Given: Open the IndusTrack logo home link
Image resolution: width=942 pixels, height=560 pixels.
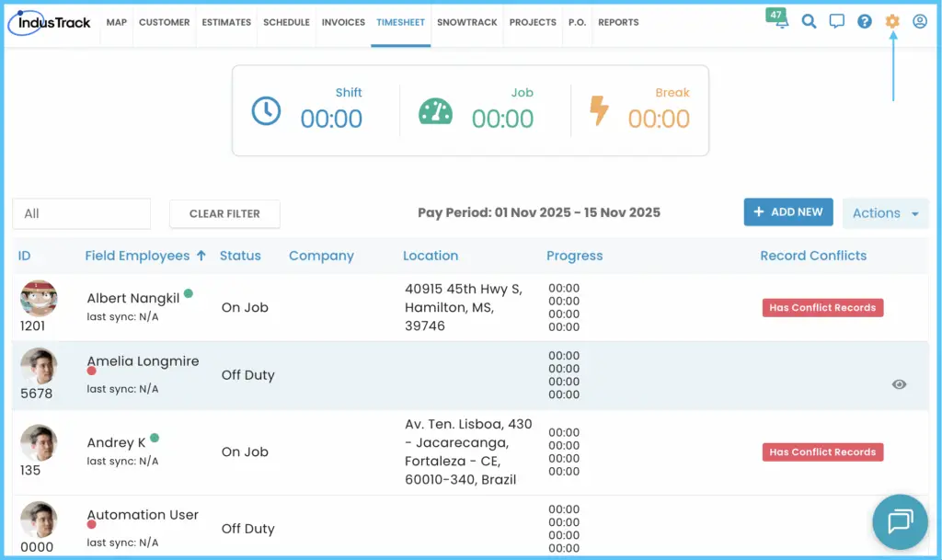Looking at the screenshot, I should [x=50, y=23].
